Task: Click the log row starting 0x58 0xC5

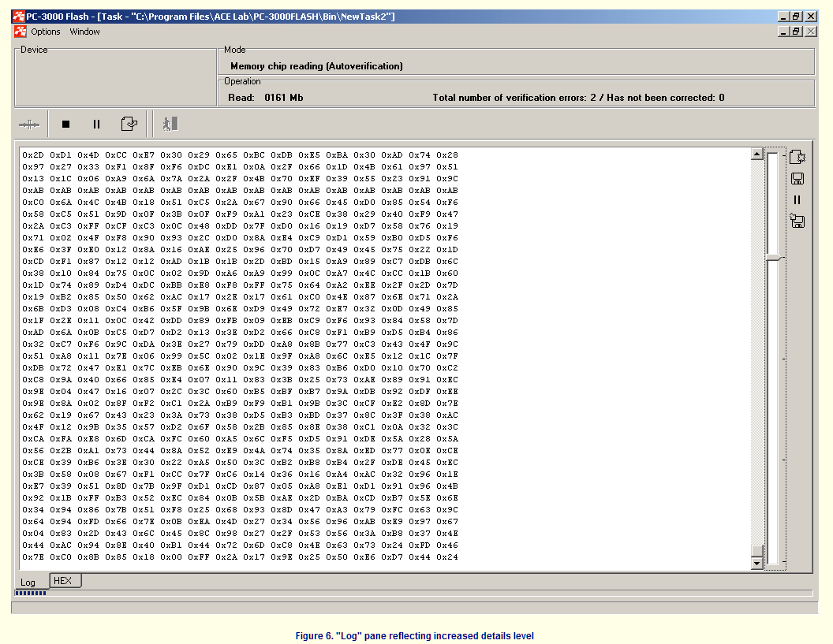Action: [240, 214]
